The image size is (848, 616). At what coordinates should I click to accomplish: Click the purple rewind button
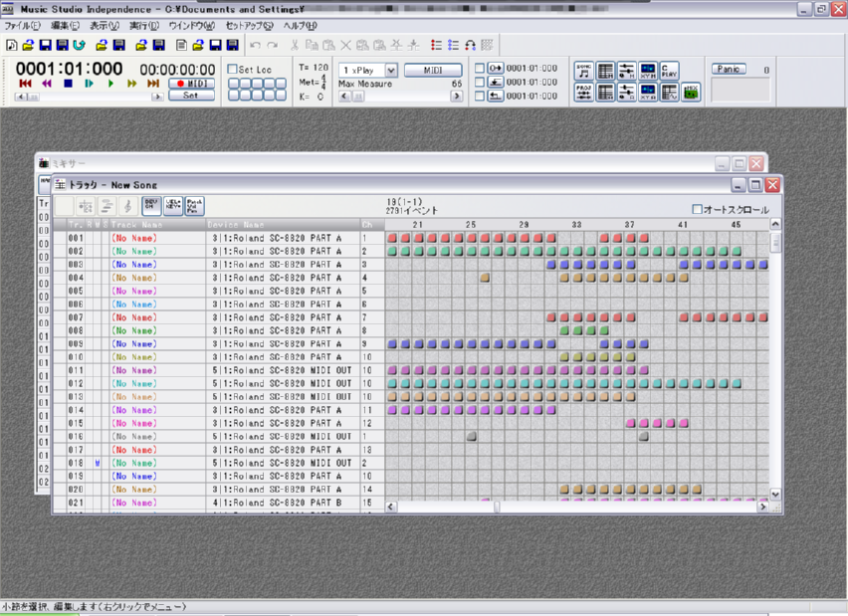click(x=47, y=84)
